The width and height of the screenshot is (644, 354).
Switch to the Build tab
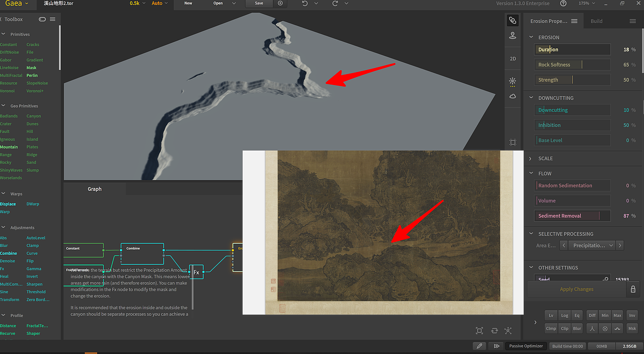(596, 21)
